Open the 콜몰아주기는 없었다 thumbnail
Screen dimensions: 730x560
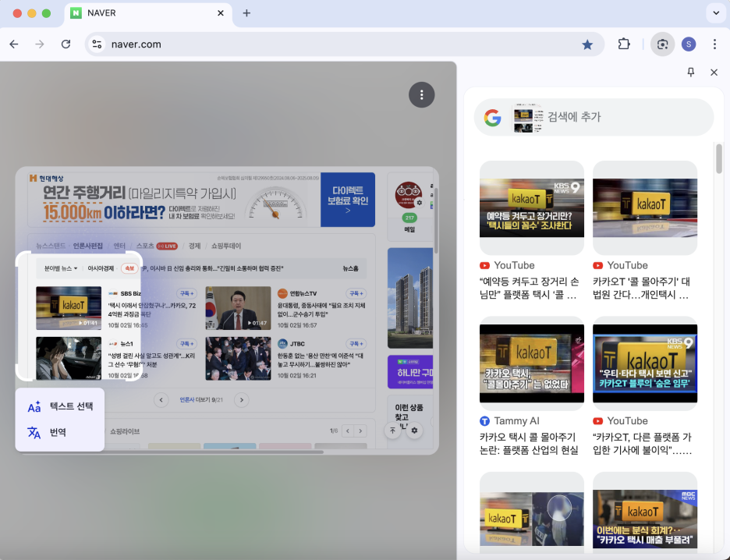(x=532, y=363)
